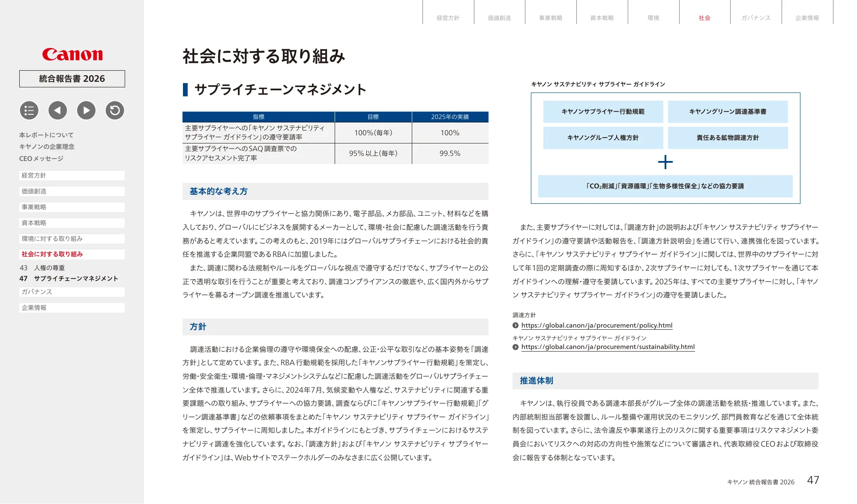Click 100%(毎年) target cell

point(373,133)
